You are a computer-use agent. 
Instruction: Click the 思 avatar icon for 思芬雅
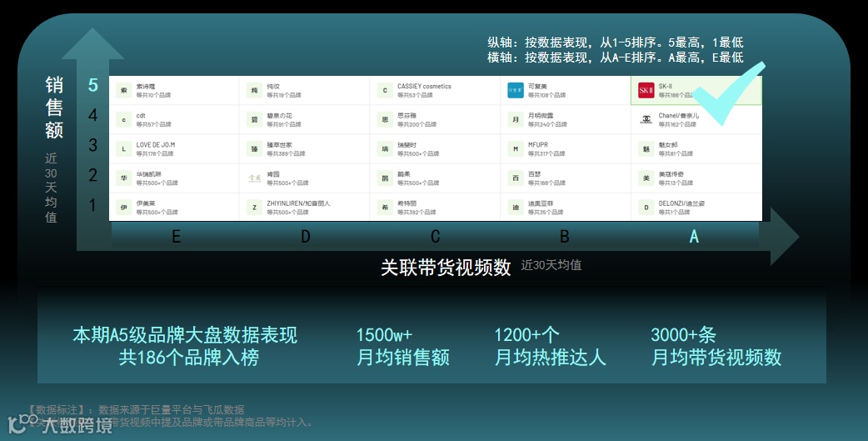tap(386, 120)
